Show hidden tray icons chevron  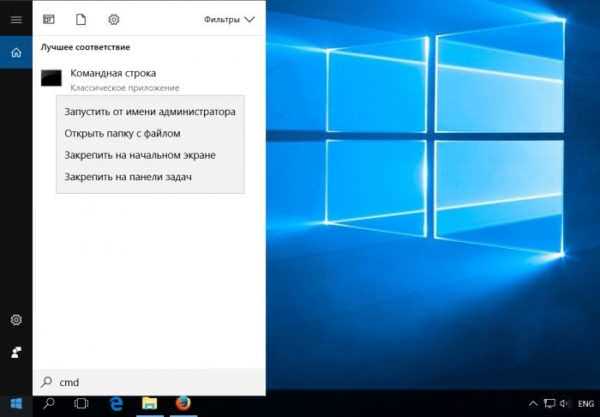[x=533, y=404]
